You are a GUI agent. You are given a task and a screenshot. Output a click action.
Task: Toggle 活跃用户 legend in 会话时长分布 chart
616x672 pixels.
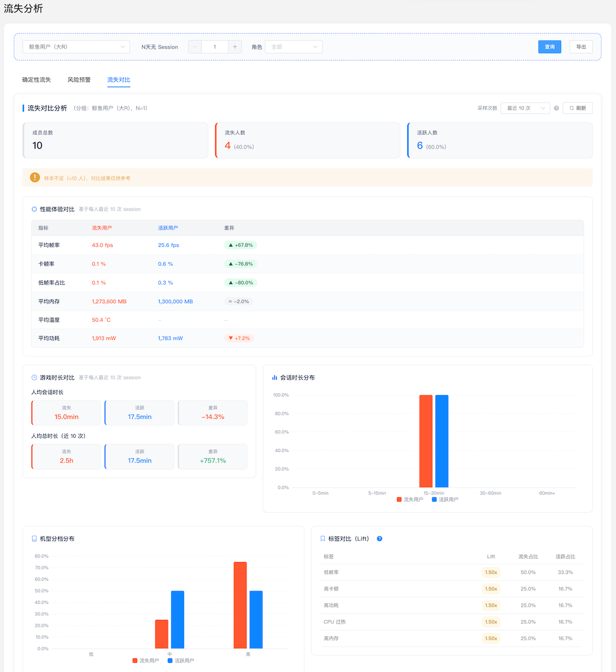point(445,499)
